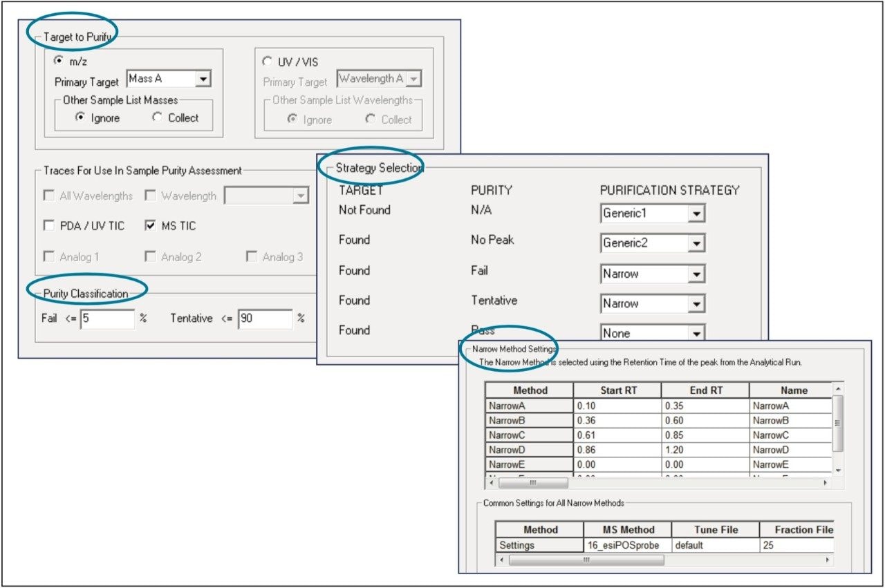Select the UV / VIS radio button
This screenshot has height=588, width=885.
pos(268,61)
